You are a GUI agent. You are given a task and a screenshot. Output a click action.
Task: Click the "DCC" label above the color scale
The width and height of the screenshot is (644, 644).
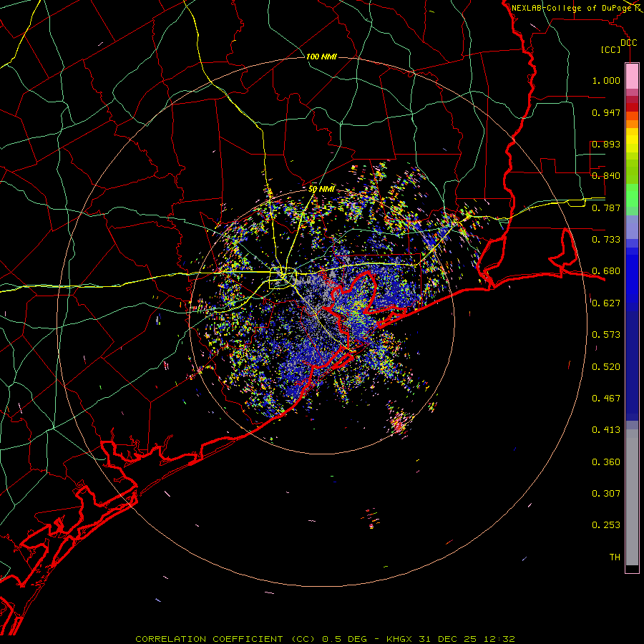point(629,43)
